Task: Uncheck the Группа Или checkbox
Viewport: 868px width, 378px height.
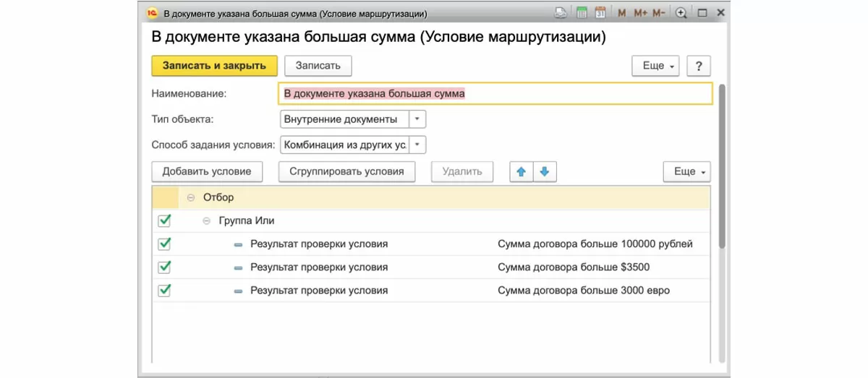Action: tap(164, 220)
